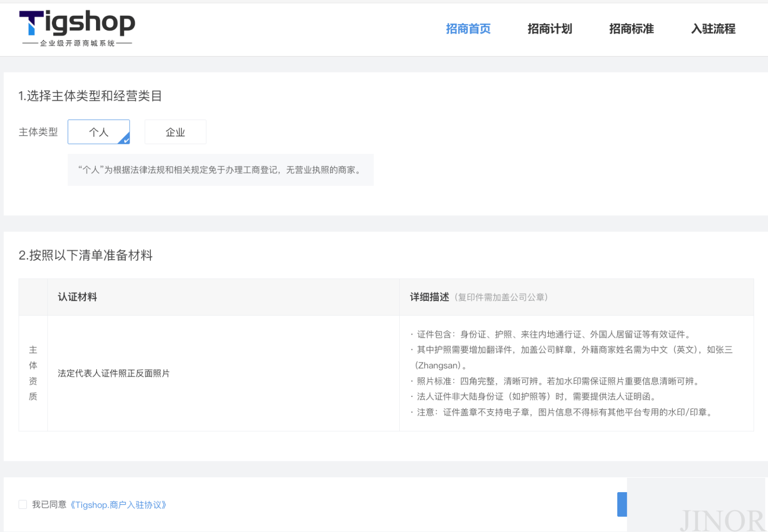The height and width of the screenshot is (532, 768).
Task: Open the Tigshop.商户入驻协议 link
Action: pos(118,505)
